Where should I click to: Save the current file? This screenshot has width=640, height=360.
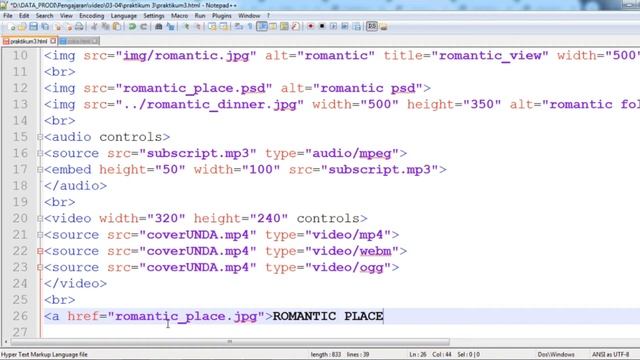pos(33,27)
